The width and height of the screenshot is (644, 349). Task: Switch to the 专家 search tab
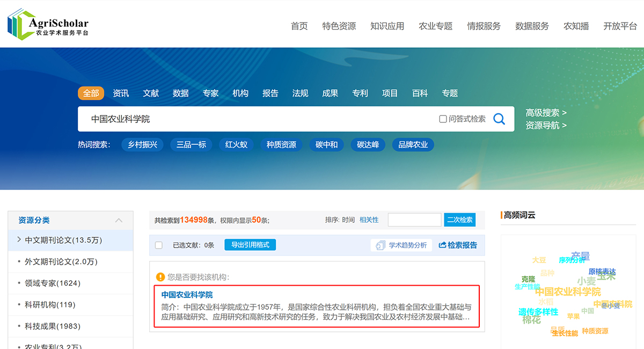211,93
